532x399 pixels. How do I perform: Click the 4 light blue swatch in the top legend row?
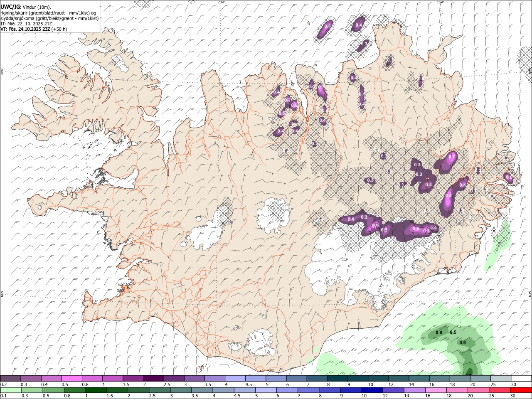click(x=235, y=379)
